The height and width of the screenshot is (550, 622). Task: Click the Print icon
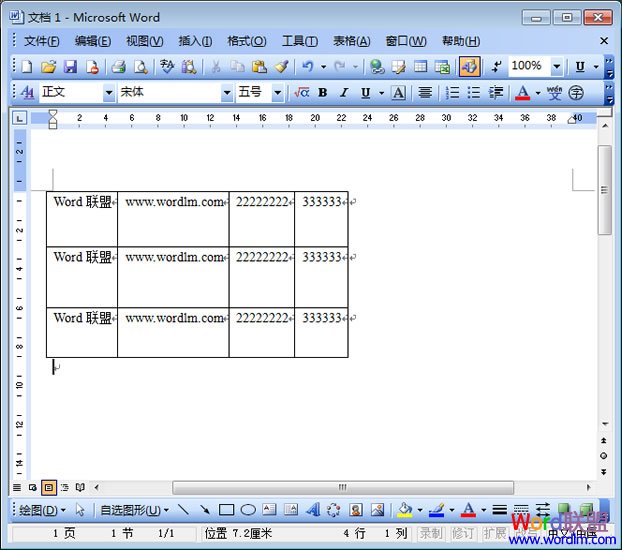pyautogui.click(x=118, y=67)
